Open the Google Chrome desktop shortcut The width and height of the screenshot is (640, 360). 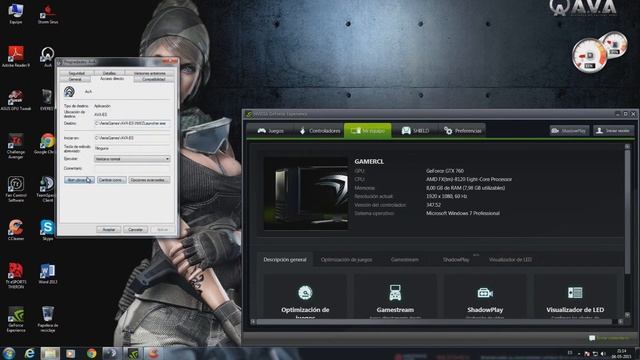(47, 143)
